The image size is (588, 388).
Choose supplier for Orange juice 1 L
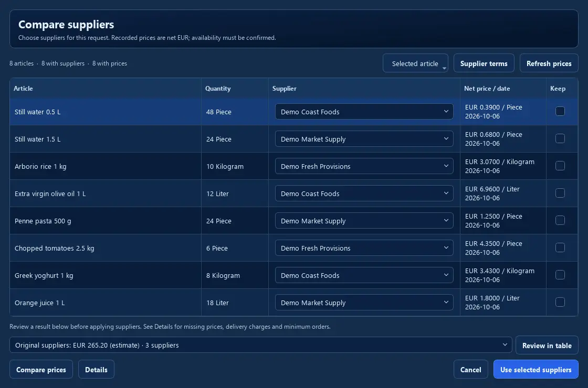click(x=364, y=303)
